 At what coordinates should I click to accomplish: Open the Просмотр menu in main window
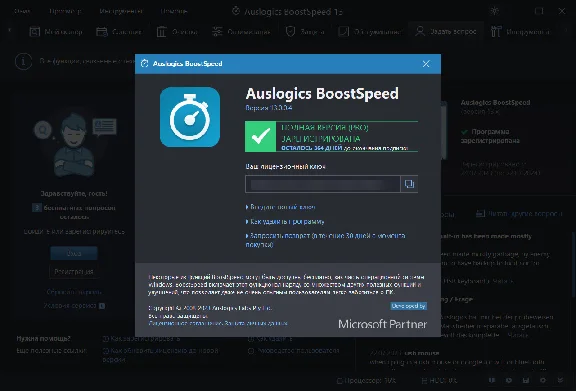click(65, 11)
